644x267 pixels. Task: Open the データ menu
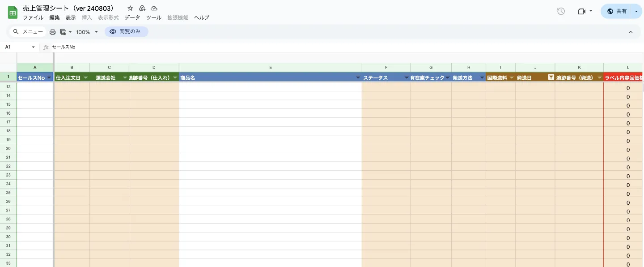[132, 17]
